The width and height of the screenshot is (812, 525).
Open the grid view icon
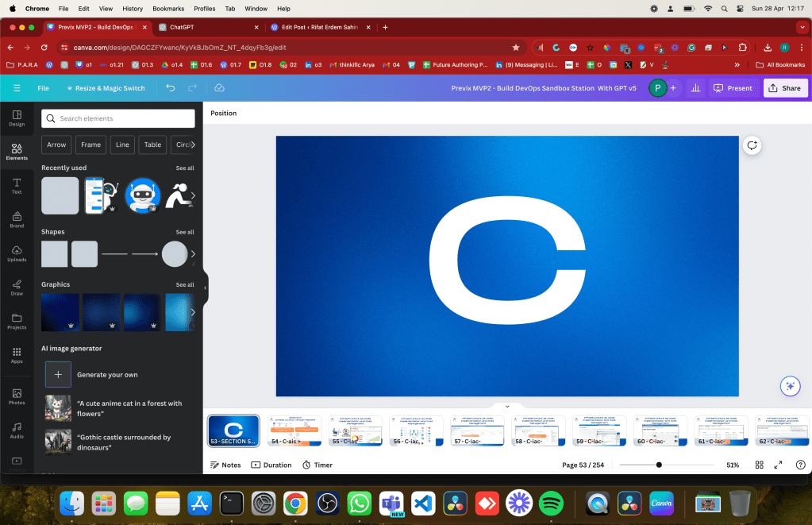pyautogui.click(x=759, y=465)
